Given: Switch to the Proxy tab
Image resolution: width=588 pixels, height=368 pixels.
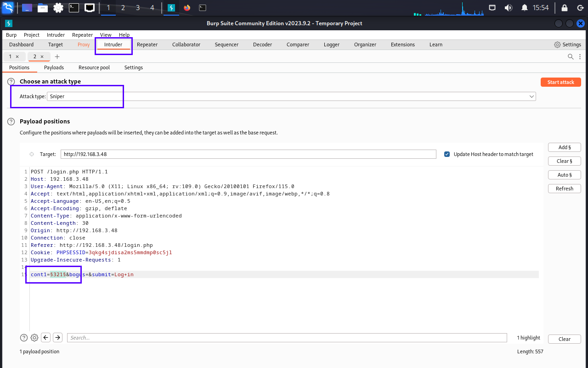Looking at the screenshot, I should pyautogui.click(x=84, y=45).
